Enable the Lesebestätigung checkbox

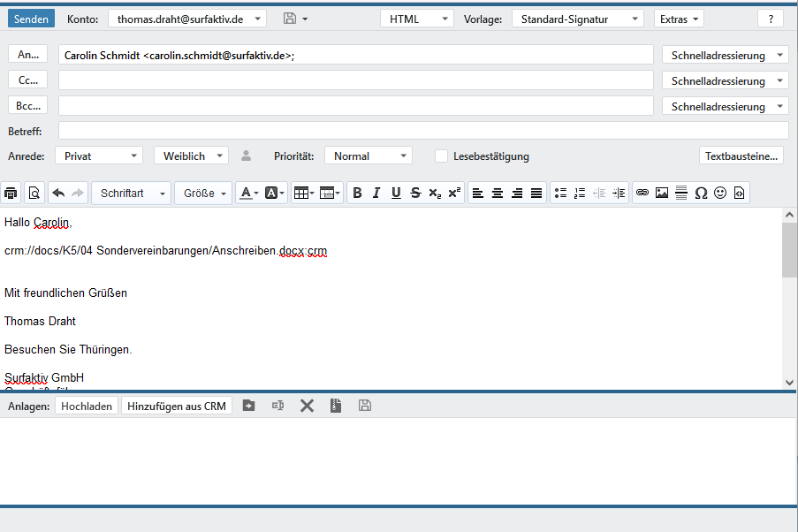tap(441, 156)
